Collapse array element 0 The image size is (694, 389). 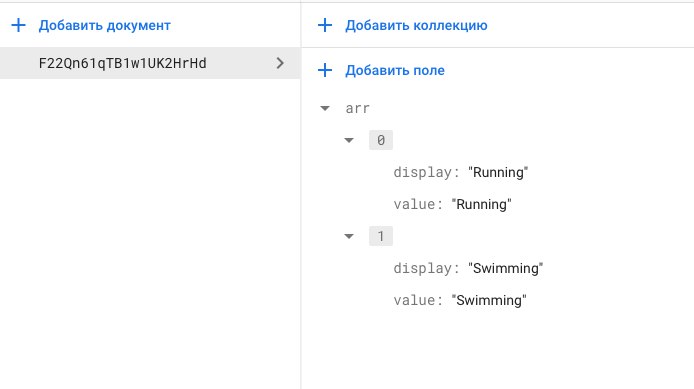(x=349, y=140)
